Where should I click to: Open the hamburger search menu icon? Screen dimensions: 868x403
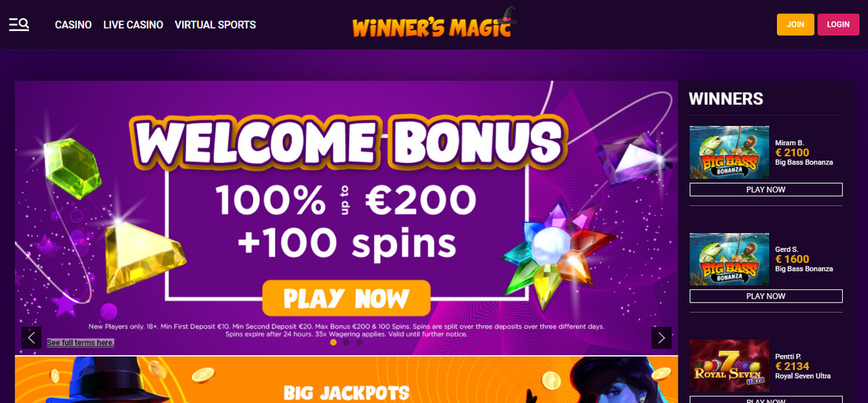click(19, 25)
